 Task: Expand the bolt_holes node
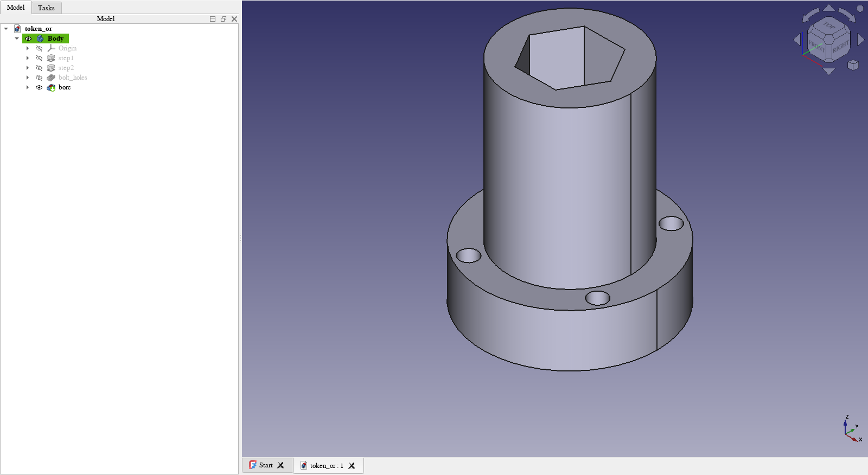coord(28,78)
